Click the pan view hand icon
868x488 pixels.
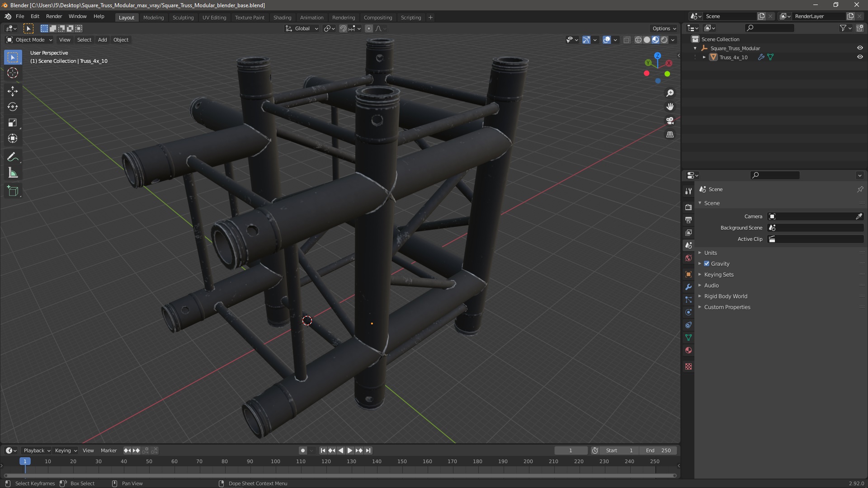(670, 107)
